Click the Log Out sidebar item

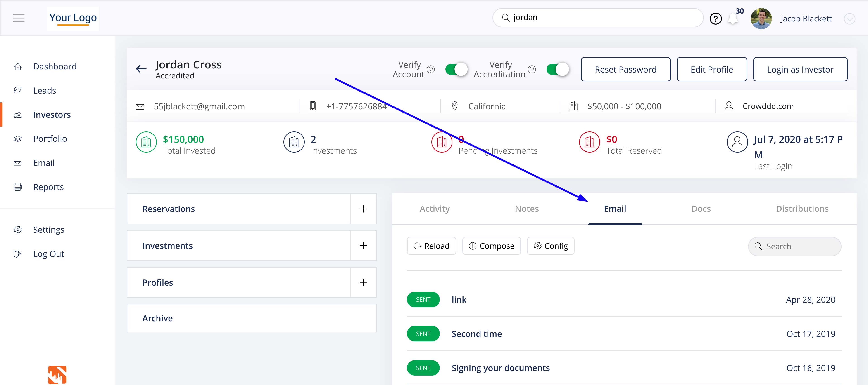pyautogui.click(x=48, y=254)
